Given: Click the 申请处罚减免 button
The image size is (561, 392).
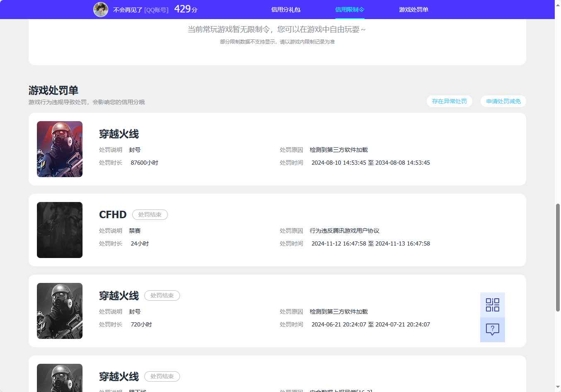Looking at the screenshot, I should (x=503, y=101).
